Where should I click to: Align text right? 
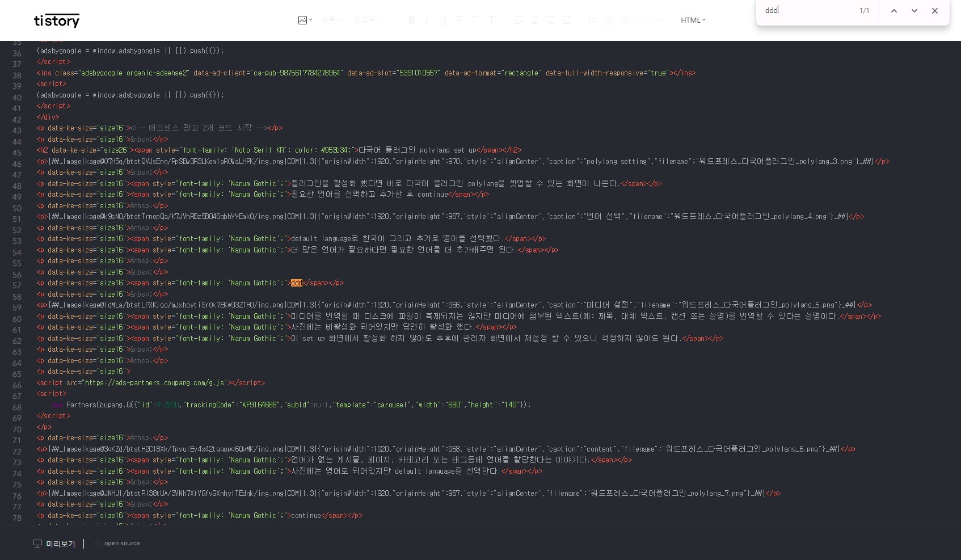550,20
